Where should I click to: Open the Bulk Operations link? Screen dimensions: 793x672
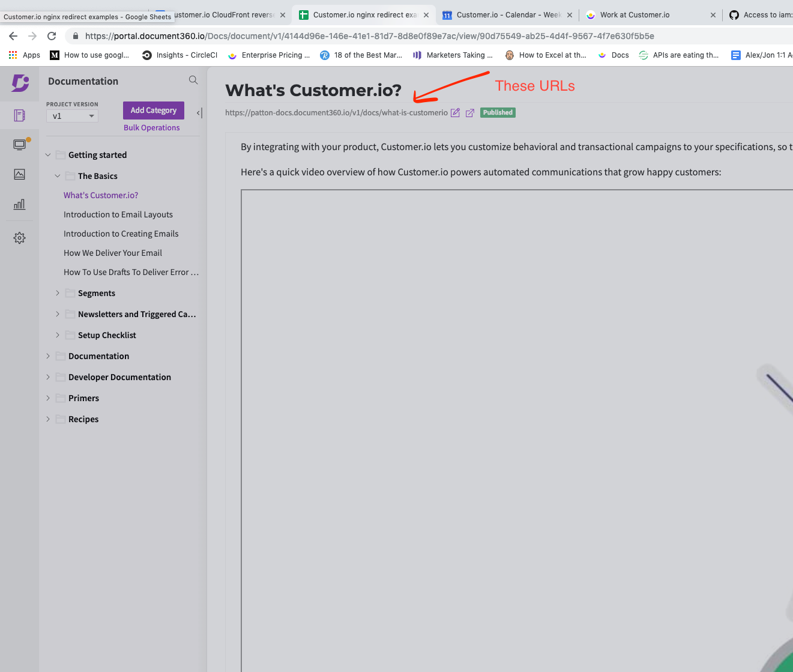(x=152, y=127)
